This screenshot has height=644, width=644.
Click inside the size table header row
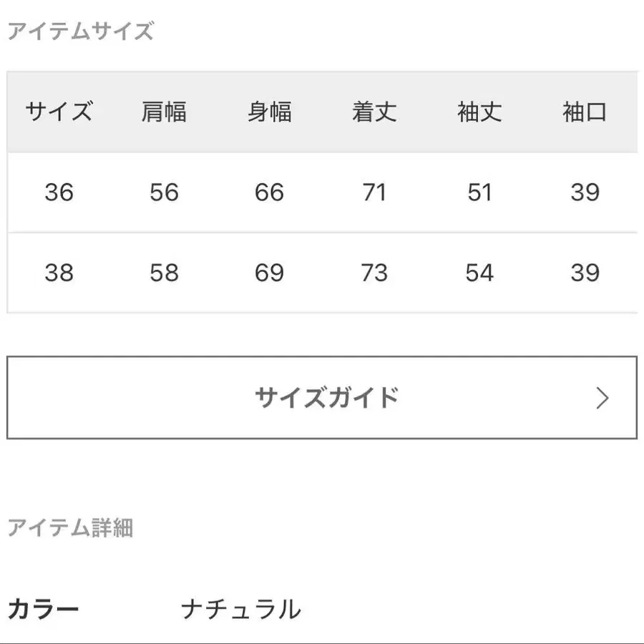[x=322, y=112]
